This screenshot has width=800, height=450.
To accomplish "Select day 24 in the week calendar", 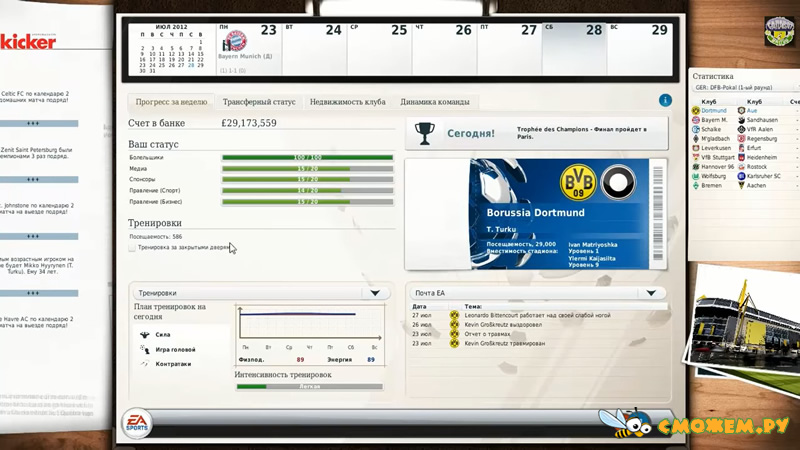I will (x=314, y=48).
